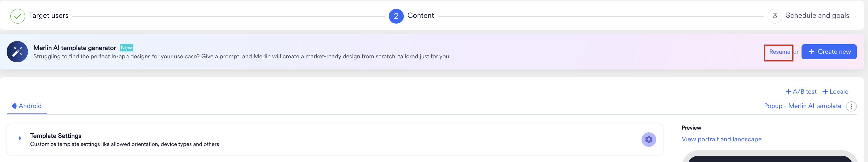Open View portrait and landscape preview
This screenshot has width=868, height=162.
pos(722,140)
